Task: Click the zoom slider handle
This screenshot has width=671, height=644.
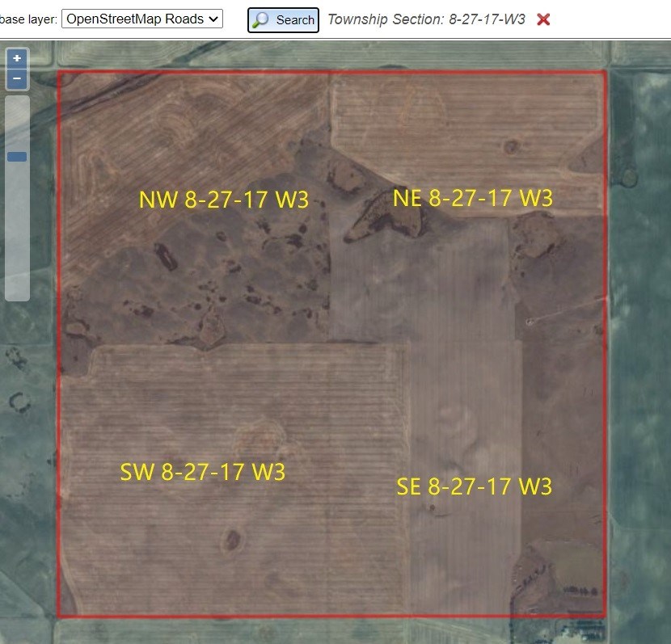Action: pyautogui.click(x=17, y=157)
